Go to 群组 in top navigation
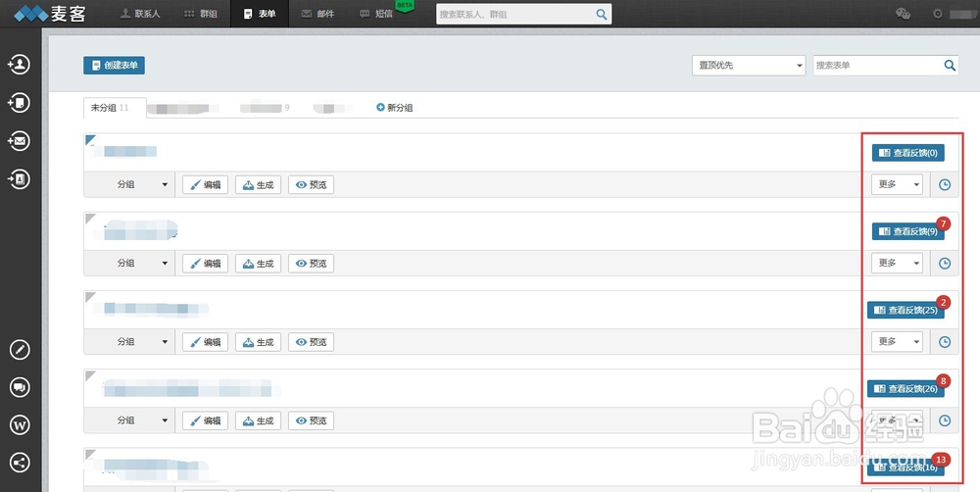980x492 pixels. click(x=201, y=14)
